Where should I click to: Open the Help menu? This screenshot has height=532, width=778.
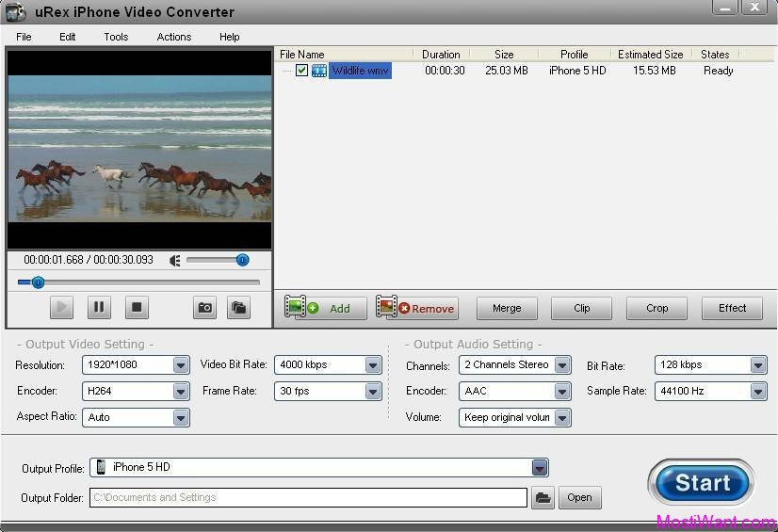pos(230,37)
